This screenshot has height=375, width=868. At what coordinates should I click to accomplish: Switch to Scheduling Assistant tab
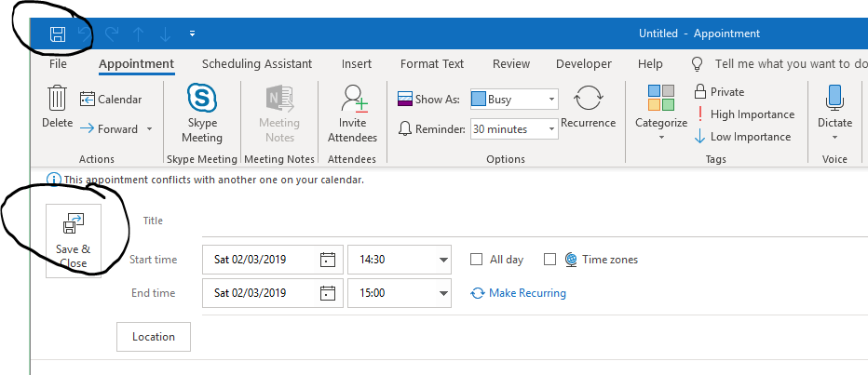pyautogui.click(x=257, y=64)
